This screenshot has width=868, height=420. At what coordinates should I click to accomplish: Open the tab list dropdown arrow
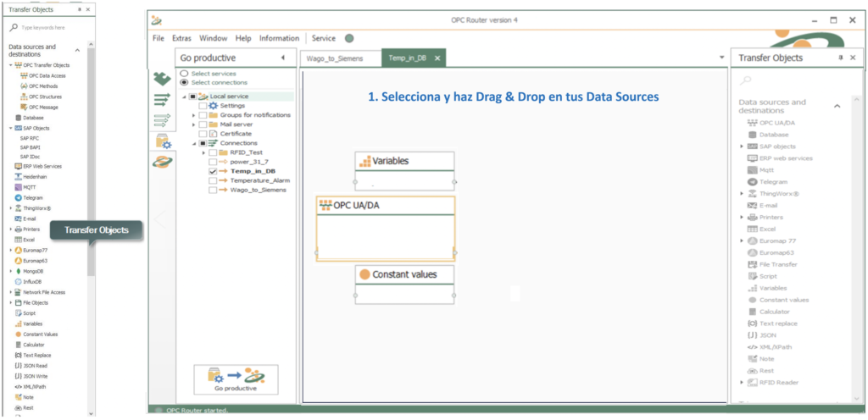pyautogui.click(x=721, y=58)
